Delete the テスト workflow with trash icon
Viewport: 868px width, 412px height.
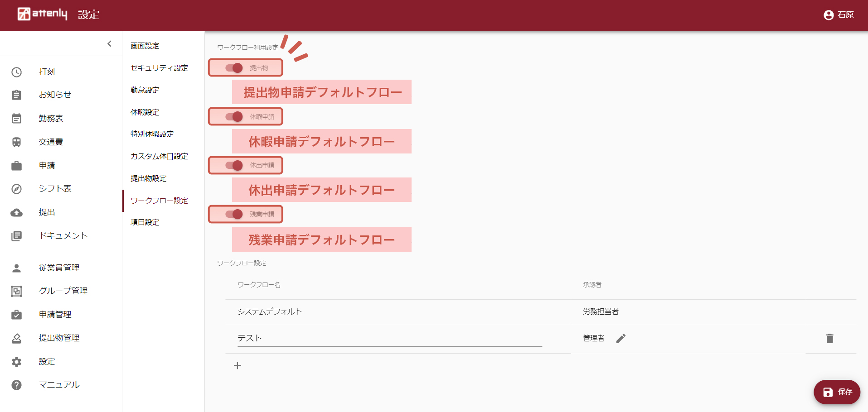[x=829, y=338]
